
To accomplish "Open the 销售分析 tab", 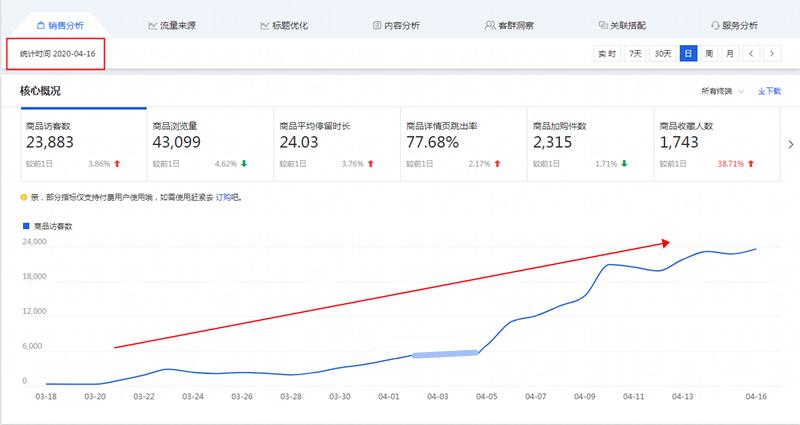I will click(x=60, y=25).
